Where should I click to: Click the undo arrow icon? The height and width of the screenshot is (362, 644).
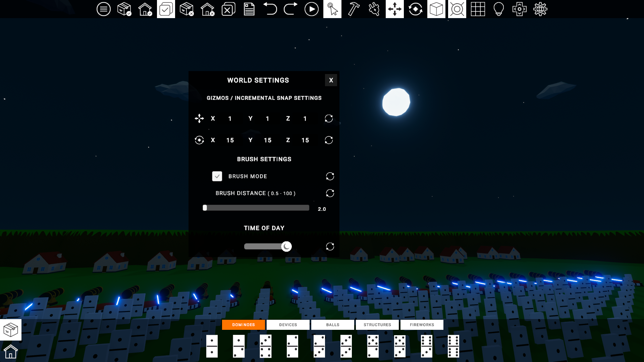[270, 9]
